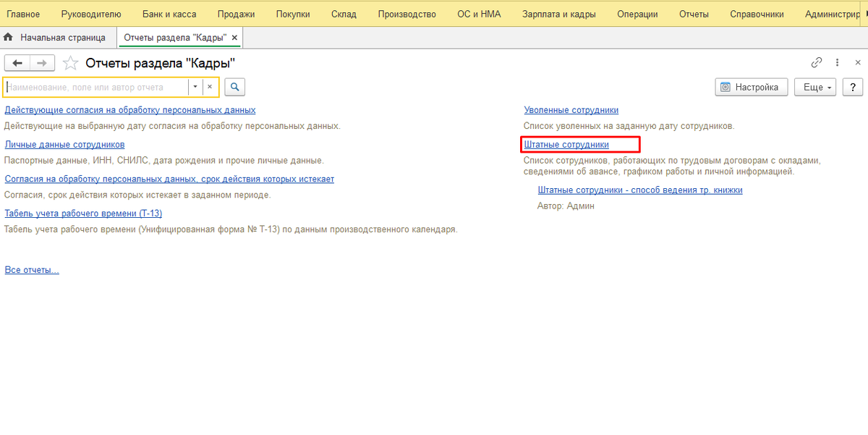Go back with the left arrow button

tap(18, 63)
